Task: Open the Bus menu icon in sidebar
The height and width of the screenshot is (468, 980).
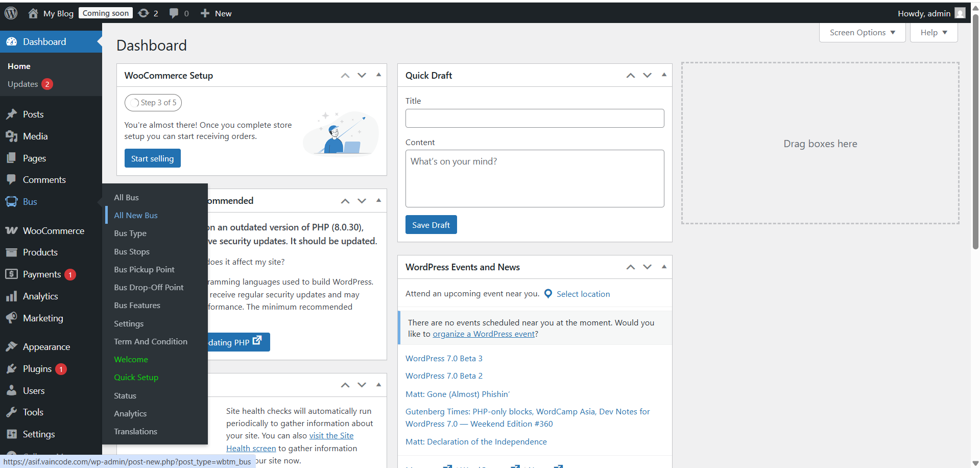Action: [x=11, y=202]
